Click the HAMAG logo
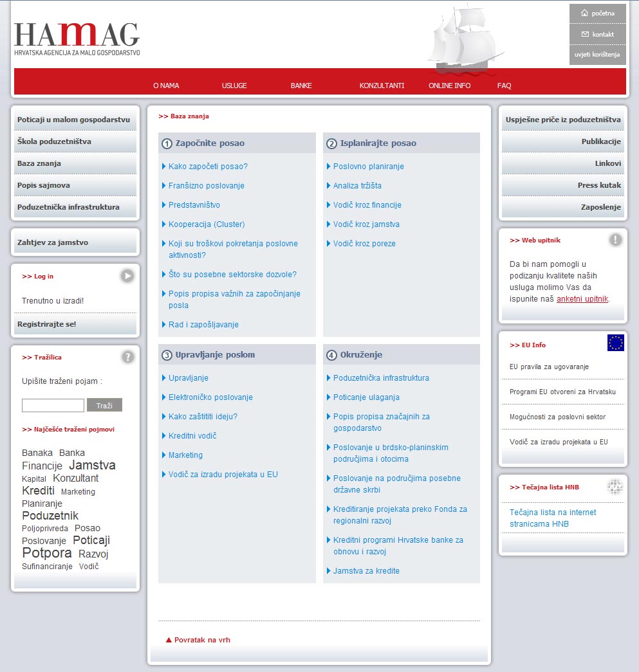This screenshot has height=672, width=639. click(77, 39)
